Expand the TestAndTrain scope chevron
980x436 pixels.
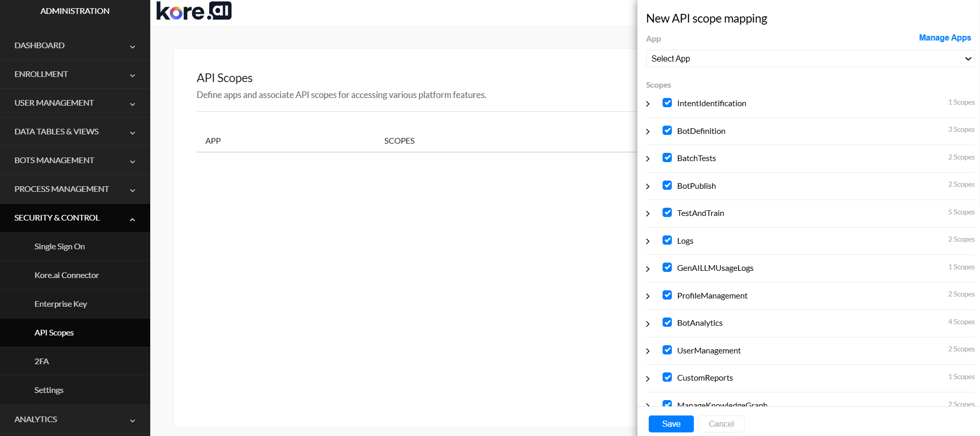(x=648, y=213)
